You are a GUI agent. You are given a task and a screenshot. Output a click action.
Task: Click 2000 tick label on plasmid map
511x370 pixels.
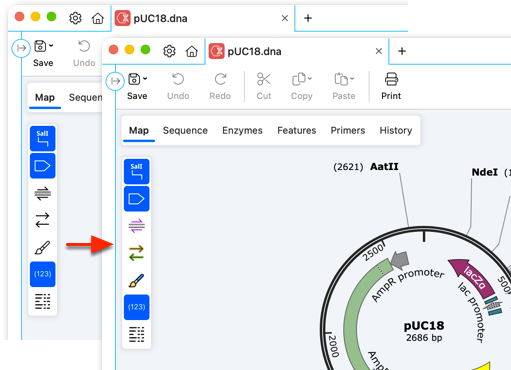pyautogui.click(x=334, y=346)
